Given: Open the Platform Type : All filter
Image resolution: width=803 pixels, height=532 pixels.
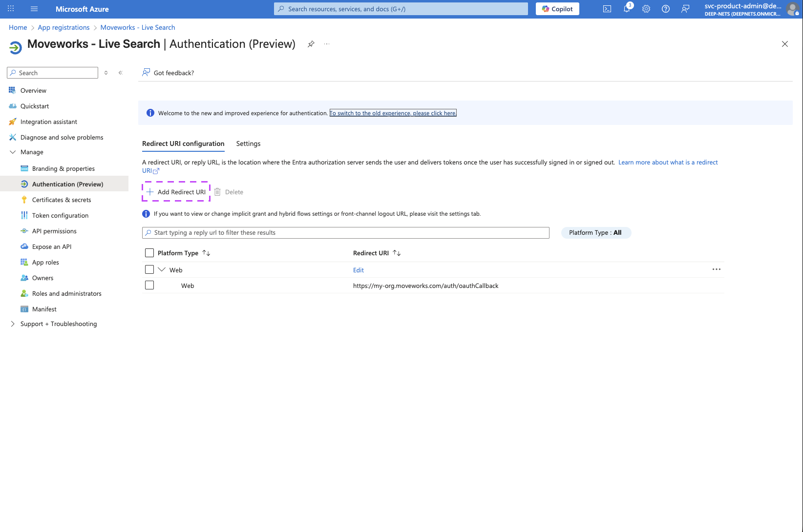Looking at the screenshot, I should (596, 233).
